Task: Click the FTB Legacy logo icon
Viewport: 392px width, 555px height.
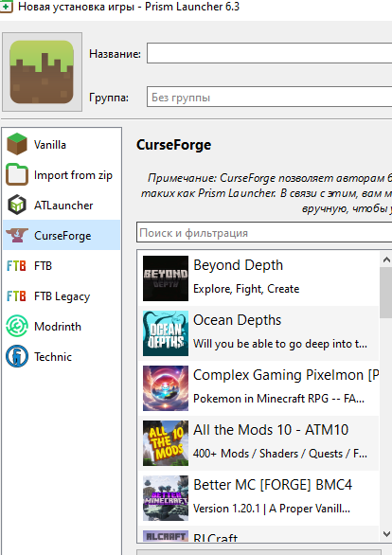Action: (17, 295)
